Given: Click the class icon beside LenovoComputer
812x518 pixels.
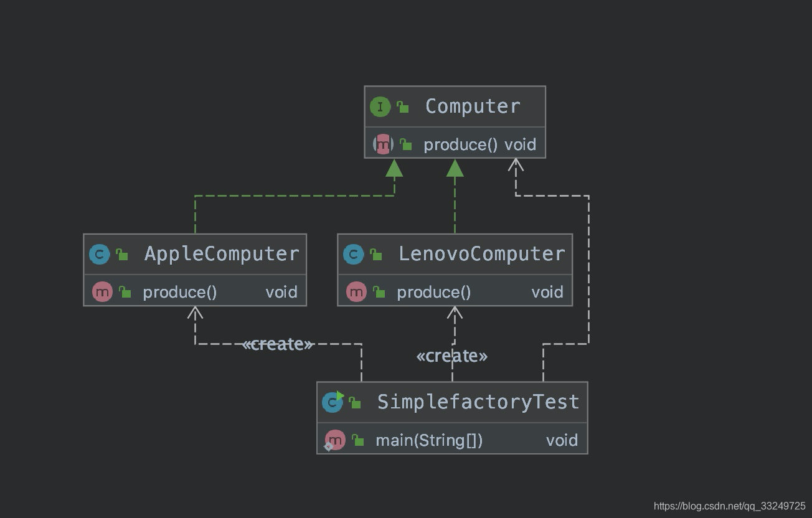Looking at the screenshot, I should coord(353,255).
